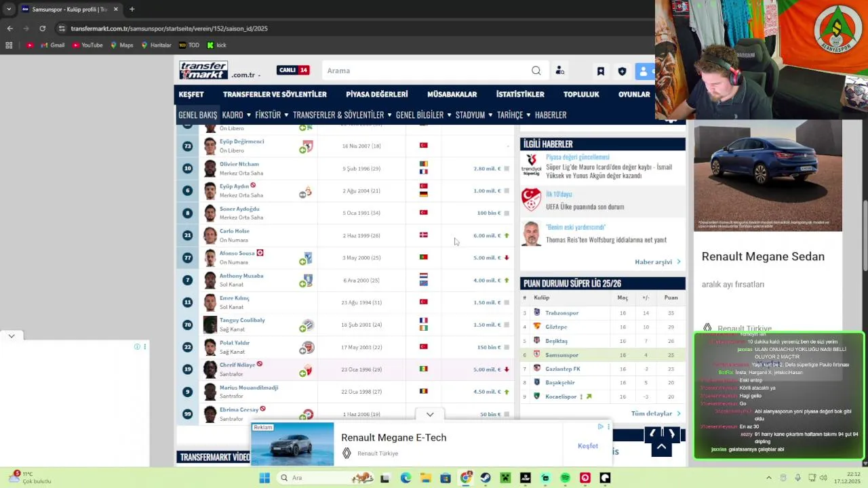
Task: Open Olivier Ntcham player profile
Action: pyautogui.click(x=239, y=164)
